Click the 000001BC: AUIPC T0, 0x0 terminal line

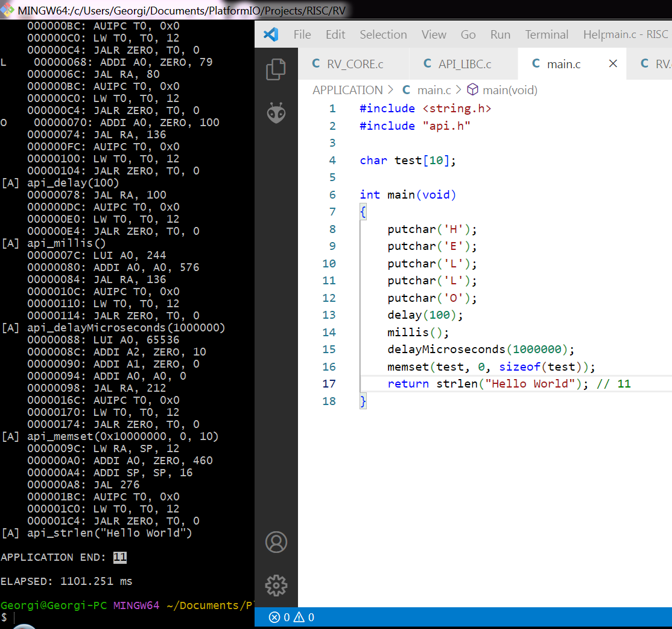103,497
